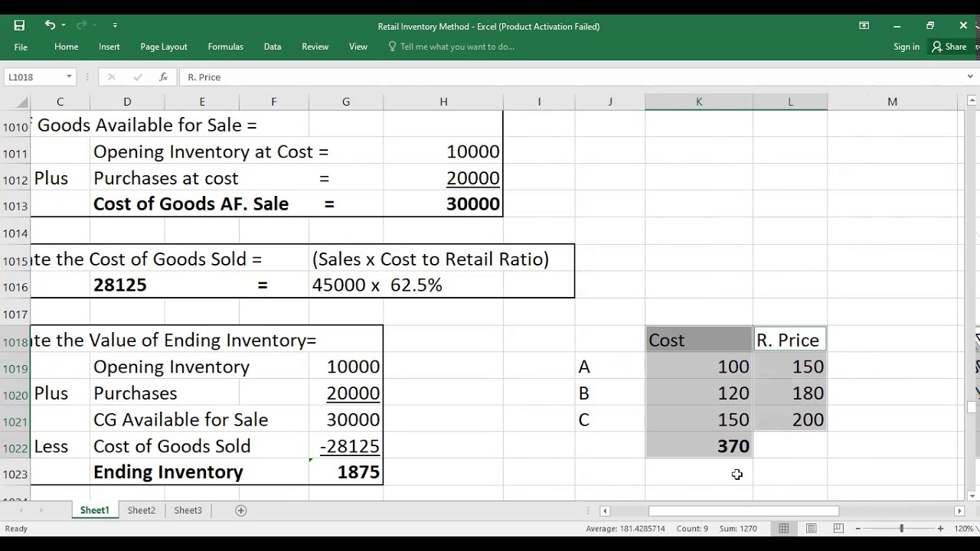Click the Tell me what you want to do box

coord(452,47)
